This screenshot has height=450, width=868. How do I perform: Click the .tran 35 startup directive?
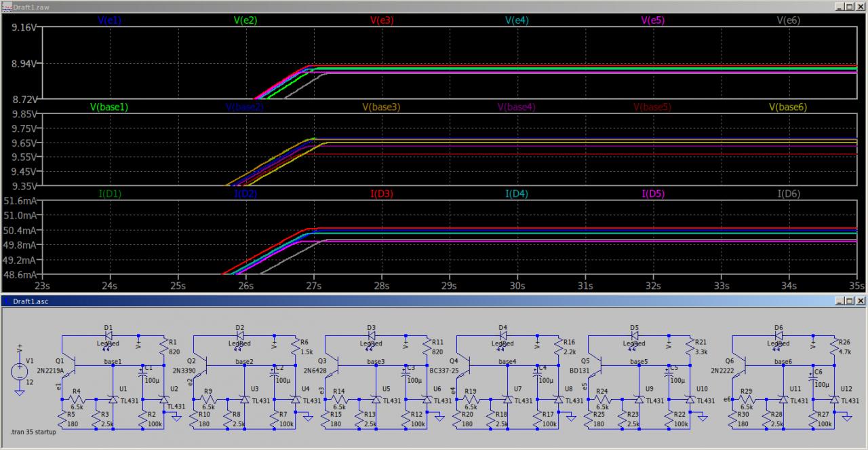(x=34, y=432)
